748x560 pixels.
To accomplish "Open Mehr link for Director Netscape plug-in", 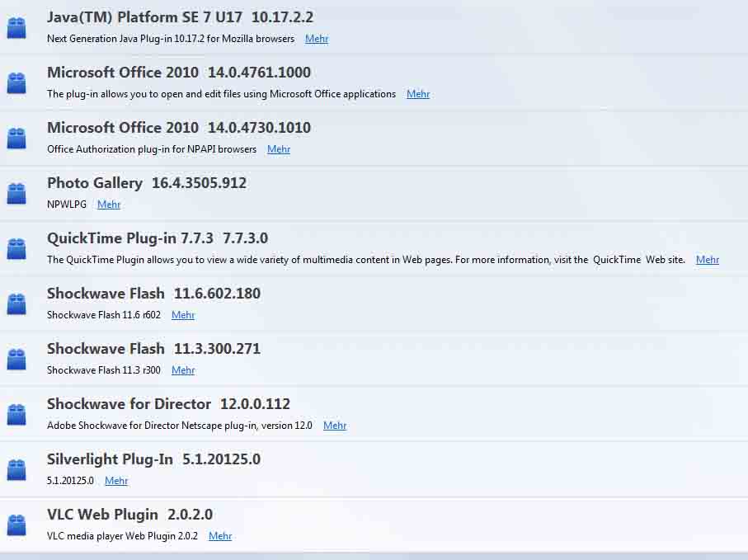I will point(335,426).
